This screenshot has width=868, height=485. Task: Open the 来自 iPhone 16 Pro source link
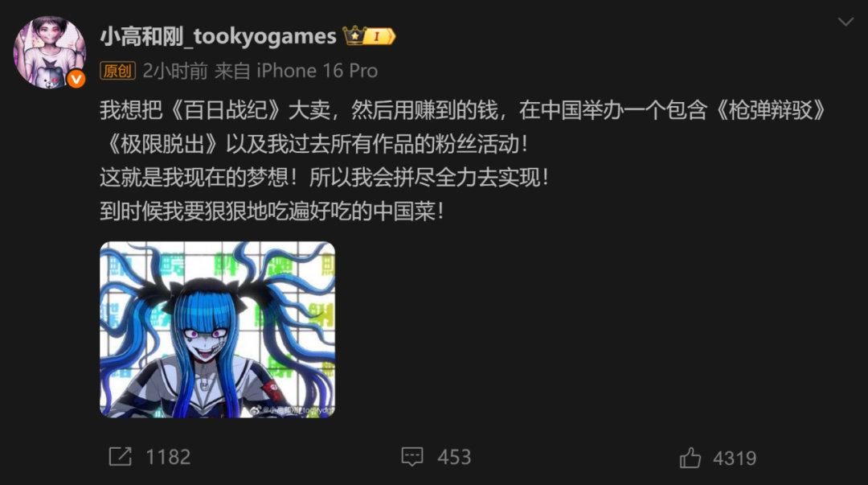[296, 71]
